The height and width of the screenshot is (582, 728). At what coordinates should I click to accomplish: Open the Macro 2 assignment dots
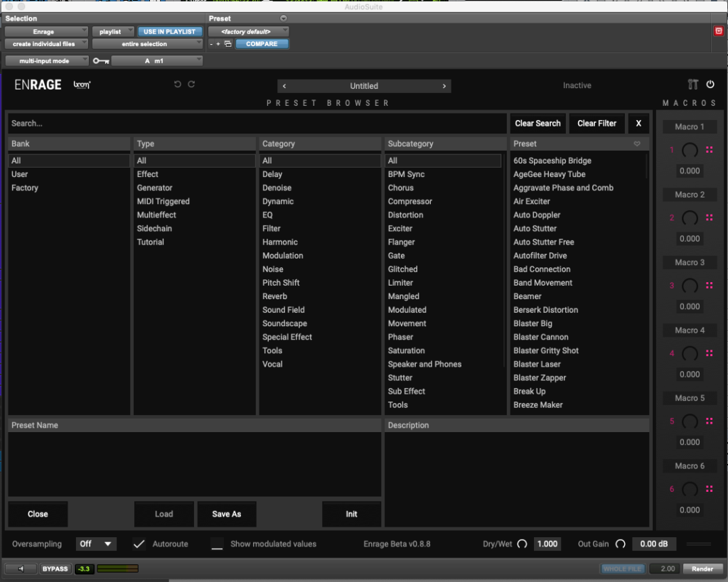(x=710, y=217)
